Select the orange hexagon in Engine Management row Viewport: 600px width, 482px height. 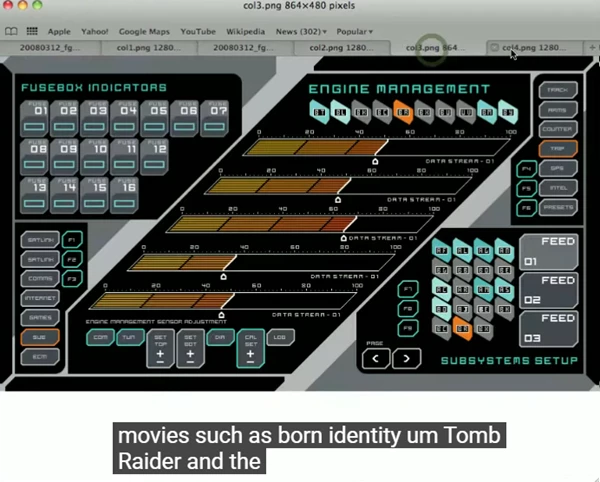click(403, 112)
